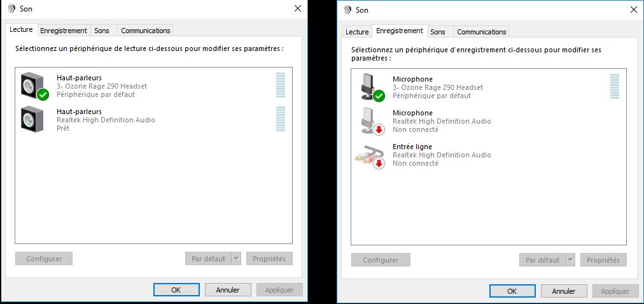
Task: Click Par défaut button in left window
Action: point(208,259)
